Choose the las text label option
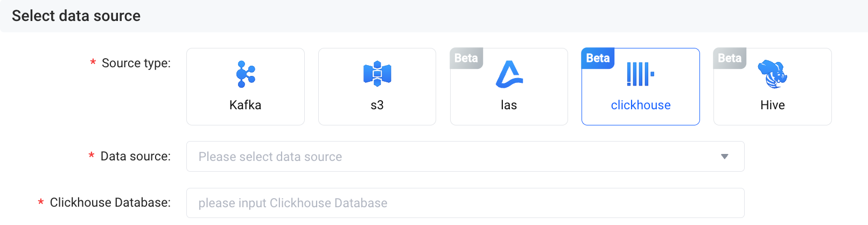868x225 pixels. click(x=509, y=105)
